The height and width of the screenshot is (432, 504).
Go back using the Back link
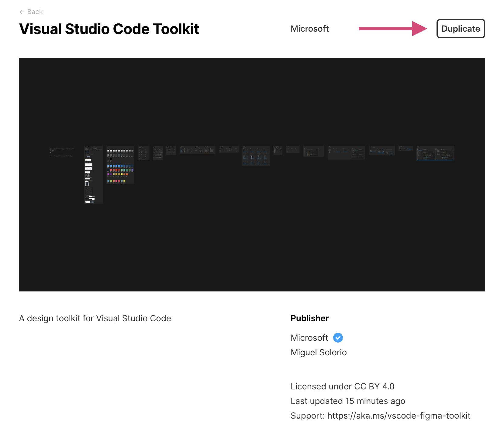tap(31, 12)
